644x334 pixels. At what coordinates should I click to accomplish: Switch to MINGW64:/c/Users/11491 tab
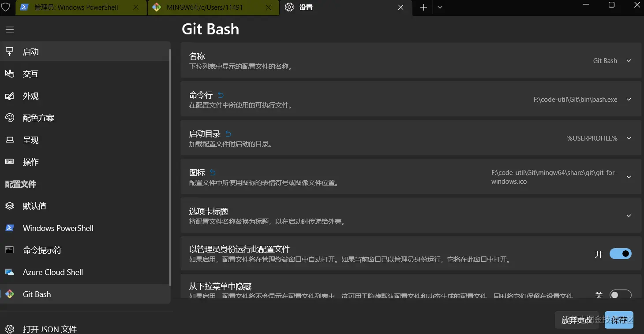213,7
